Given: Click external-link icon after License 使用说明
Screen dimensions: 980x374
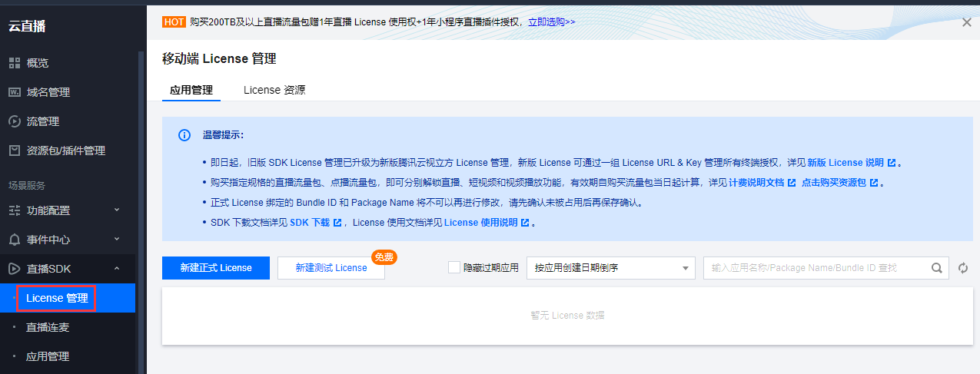Looking at the screenshot, I should point(525,223).
